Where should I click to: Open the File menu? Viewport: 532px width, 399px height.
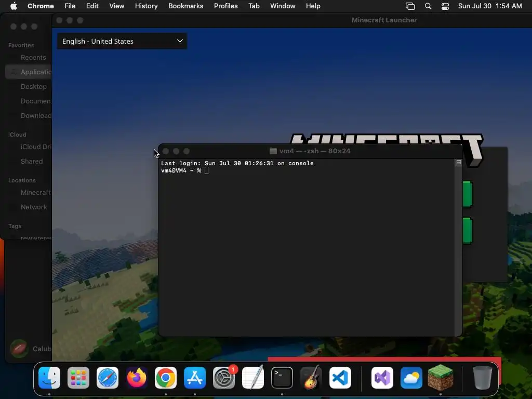tap(70, 6)
